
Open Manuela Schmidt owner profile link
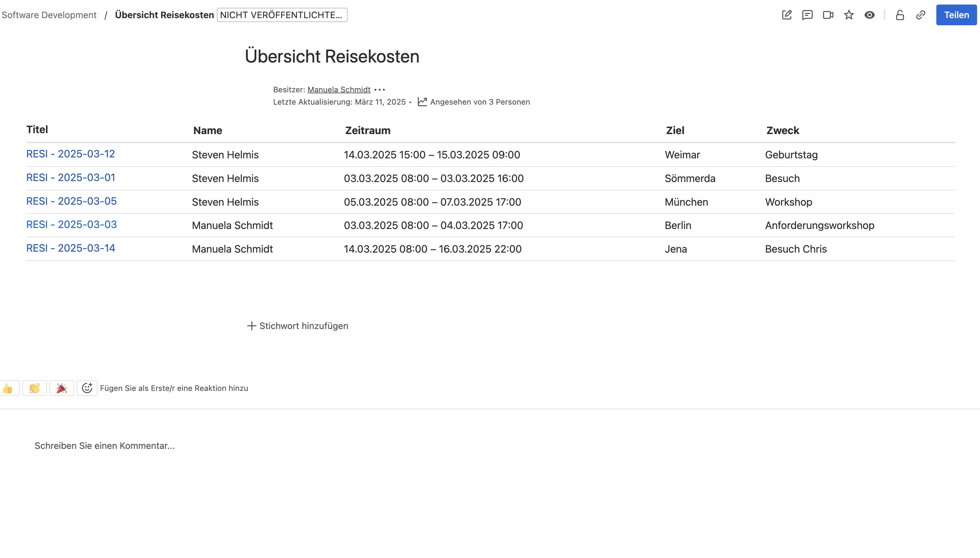pos(339,90)
